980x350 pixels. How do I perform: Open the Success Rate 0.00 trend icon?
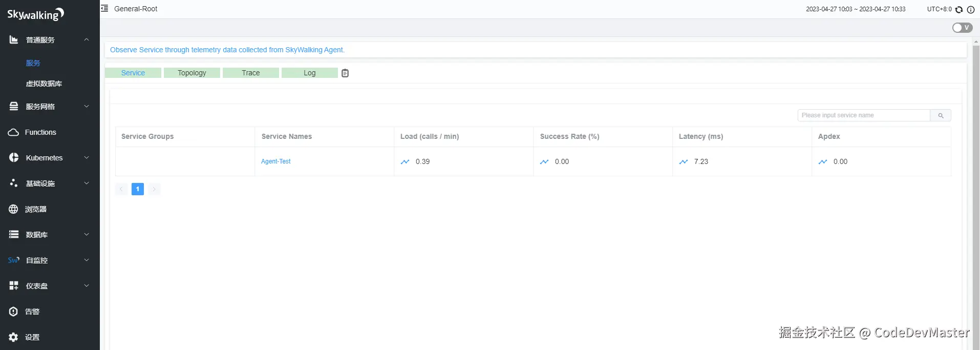(544, 161)
